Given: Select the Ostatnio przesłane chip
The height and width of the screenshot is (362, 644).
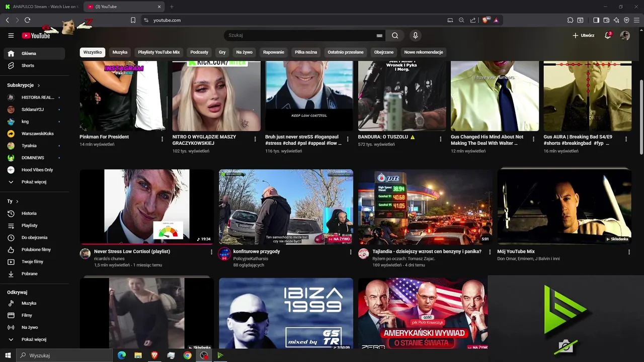Looking at the screenshot, I should 346,52.
